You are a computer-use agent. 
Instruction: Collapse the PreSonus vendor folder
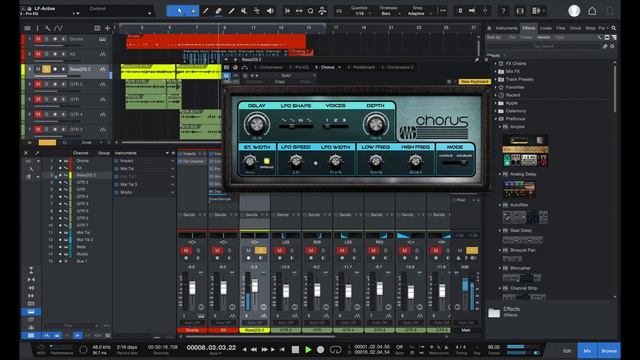tap(496, 119)
